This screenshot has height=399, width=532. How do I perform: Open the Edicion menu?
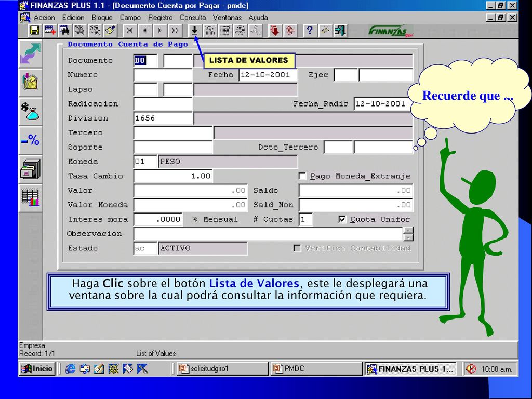click(x=73, y=18)
